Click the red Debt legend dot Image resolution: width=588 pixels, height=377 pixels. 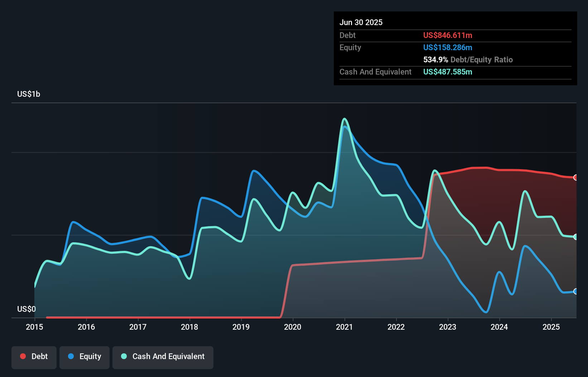coord(23,356)
